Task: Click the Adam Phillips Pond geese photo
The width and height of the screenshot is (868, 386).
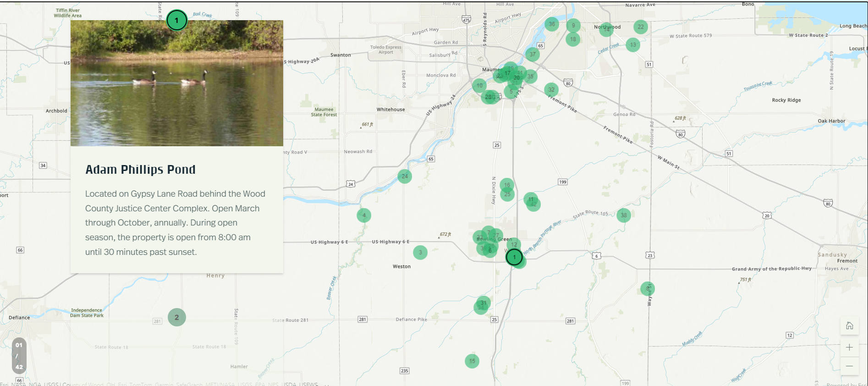Action: [176, 83]
